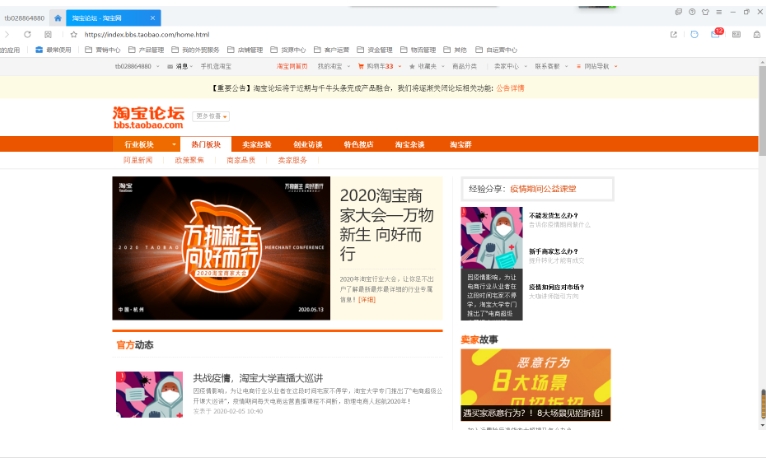Go to 淘宝网首页 link
766x458 pixels.
(292, 66)
